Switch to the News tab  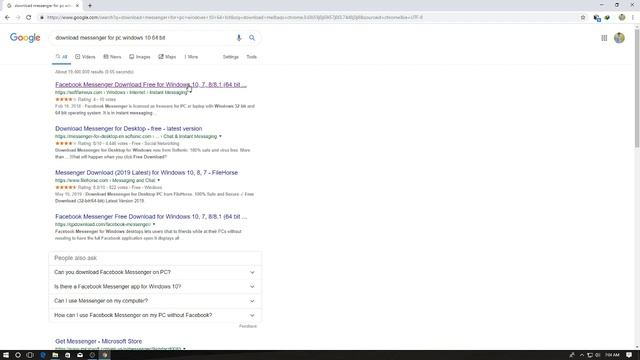(x=112, y=57)
